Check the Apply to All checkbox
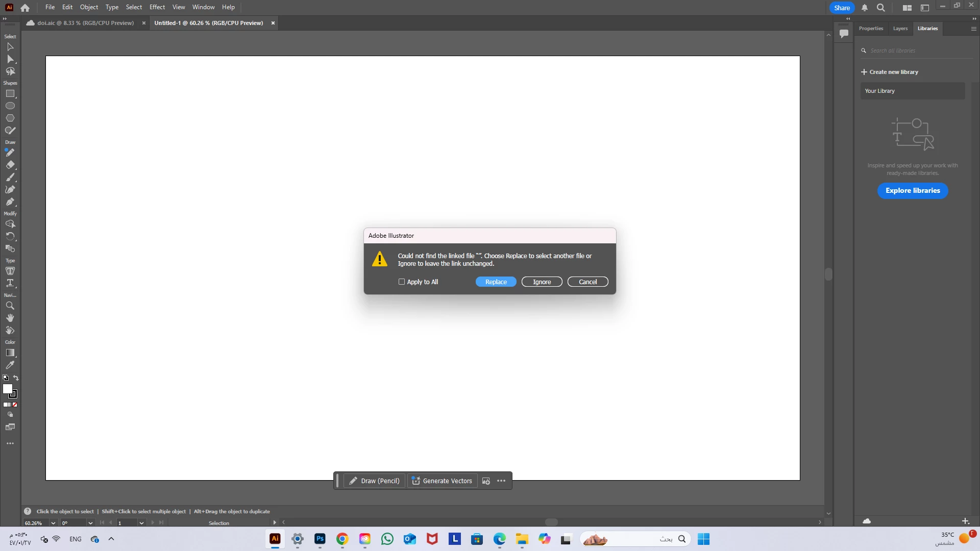Image resolution: width=980 pixels, height=551 pixels. 402,282
